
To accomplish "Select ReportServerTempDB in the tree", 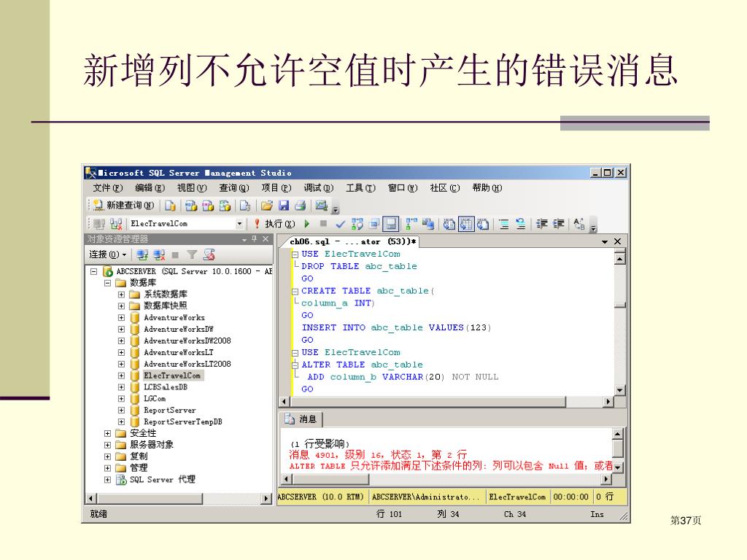I will [x=183, y=422].
